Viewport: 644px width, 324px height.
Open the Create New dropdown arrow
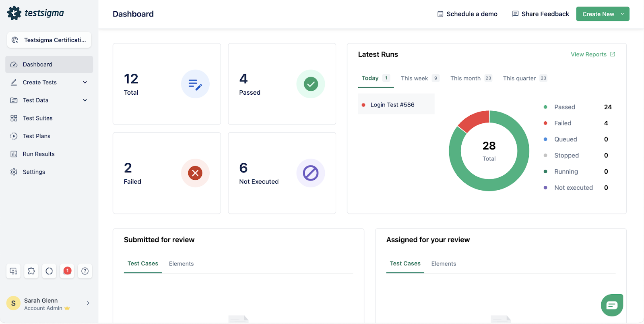click(x=622, y=14)
